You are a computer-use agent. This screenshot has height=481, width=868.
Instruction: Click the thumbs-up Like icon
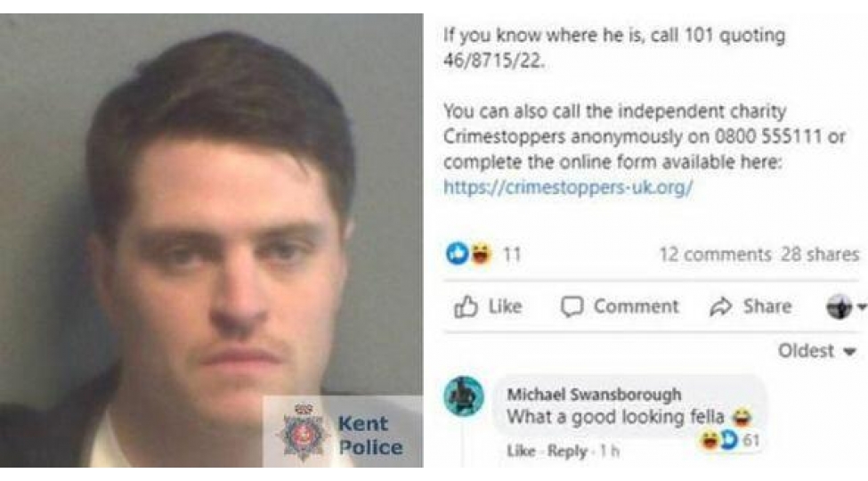point(466,306)
